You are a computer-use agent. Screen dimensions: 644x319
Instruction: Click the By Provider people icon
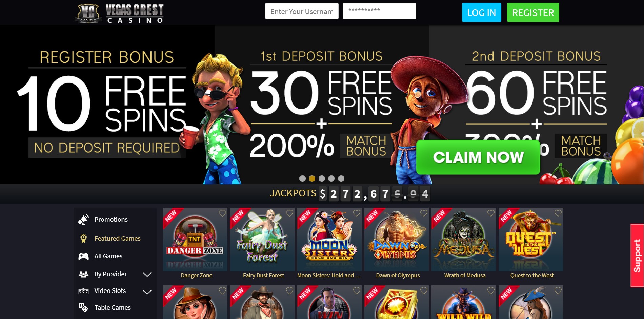(83, 274)
